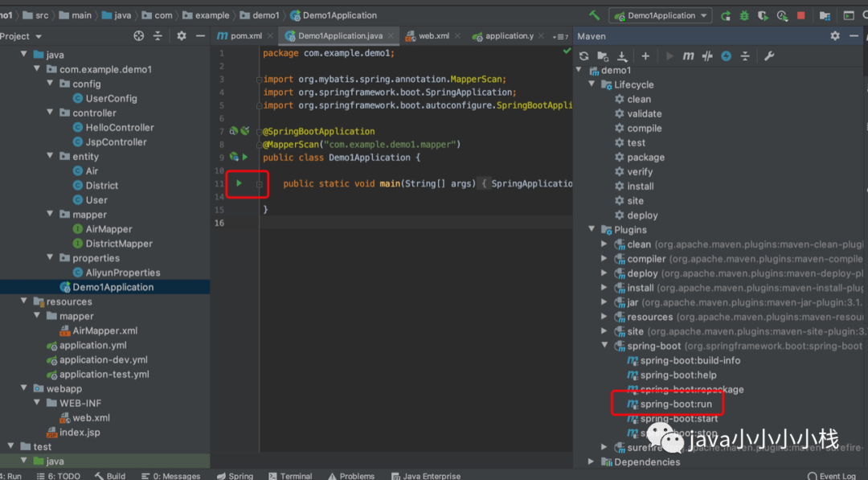The width and height of the screenshot is (868, 480).
Task: Select the Maven compile lifecycle phase
Action: (645, 128)
